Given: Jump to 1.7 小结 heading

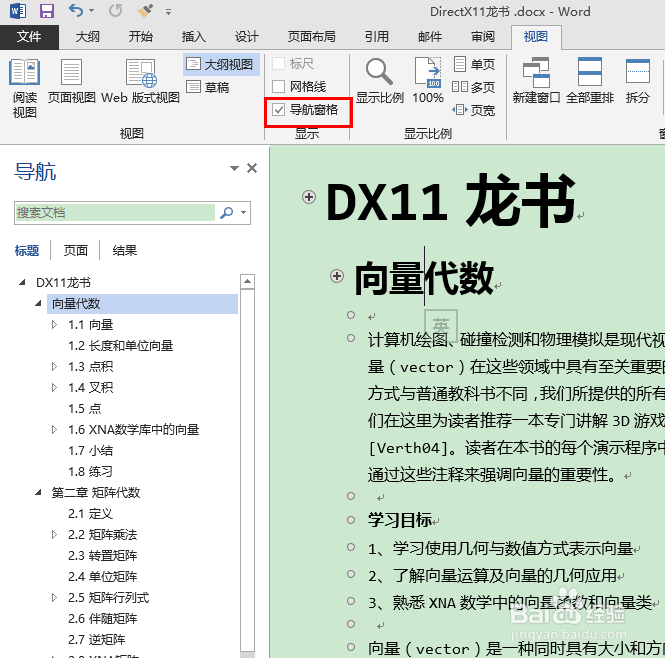Looking at the screenshot, I should pyautogui.click(x=90, y=451).
